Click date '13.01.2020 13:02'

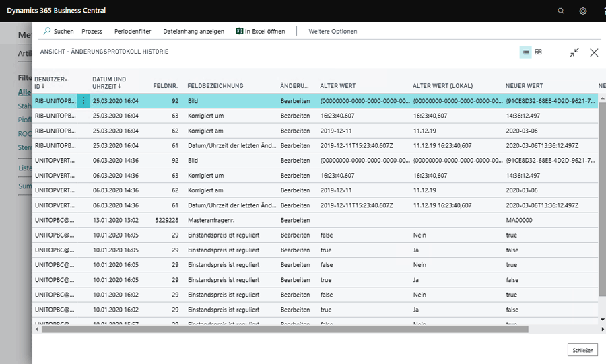116,220
